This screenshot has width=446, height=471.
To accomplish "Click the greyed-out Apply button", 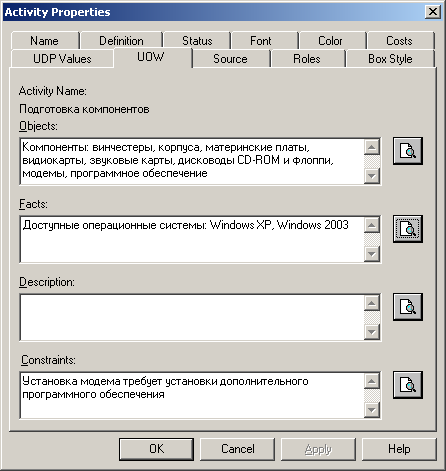I will click(x=318, y=449).
